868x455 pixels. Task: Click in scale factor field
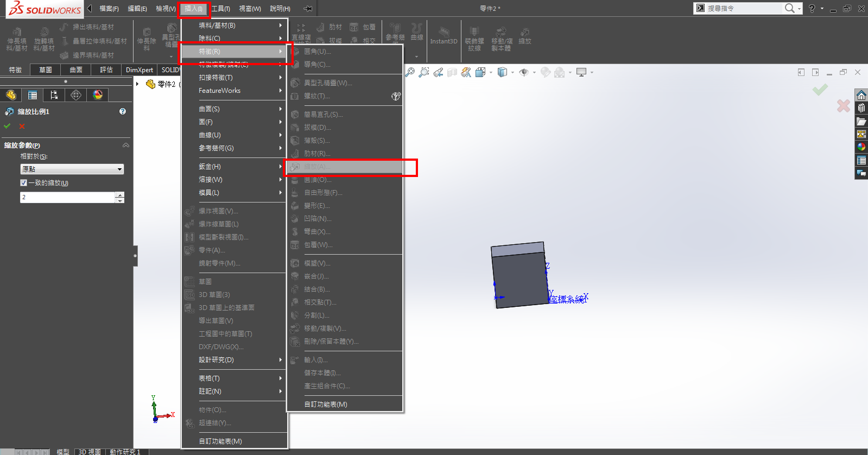tap(67, 197)
